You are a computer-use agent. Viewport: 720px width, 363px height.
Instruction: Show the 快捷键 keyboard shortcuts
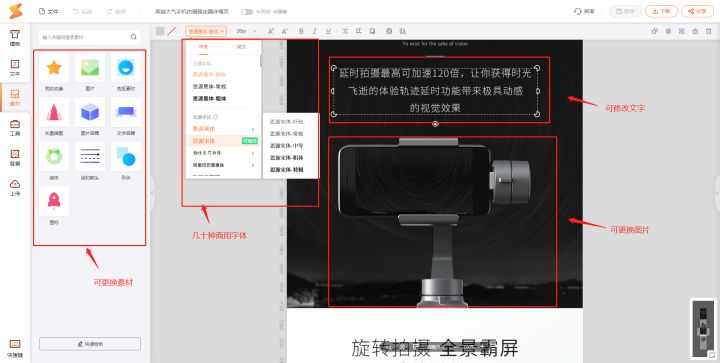15,348
